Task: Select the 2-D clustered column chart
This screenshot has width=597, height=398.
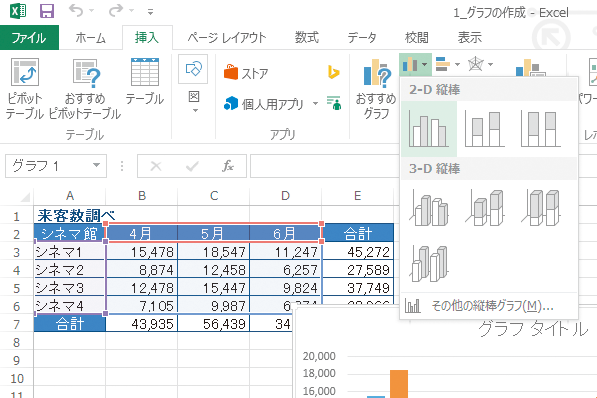Action: pos(429,129)
